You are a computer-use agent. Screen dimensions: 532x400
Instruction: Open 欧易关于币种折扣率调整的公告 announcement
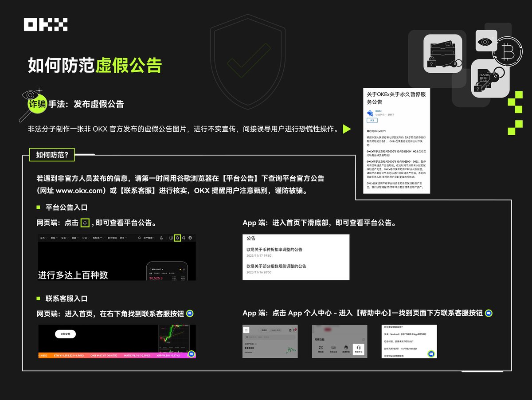coord(274,250)
